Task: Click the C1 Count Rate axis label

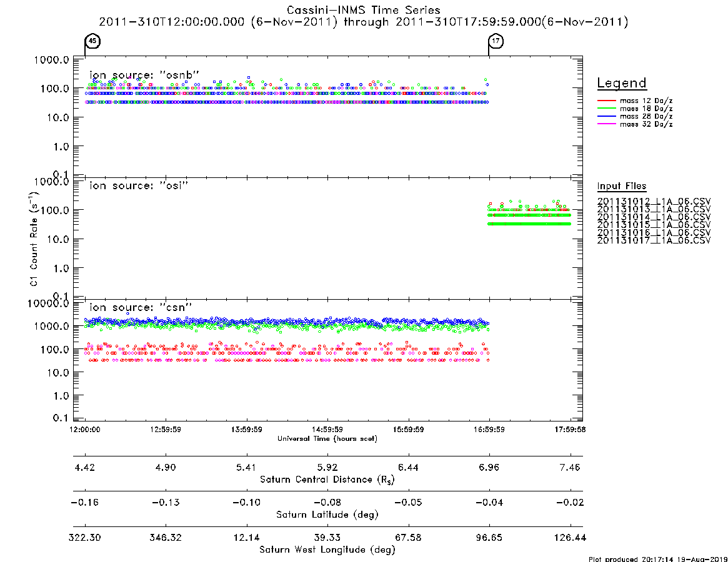Action: (34, 238)
